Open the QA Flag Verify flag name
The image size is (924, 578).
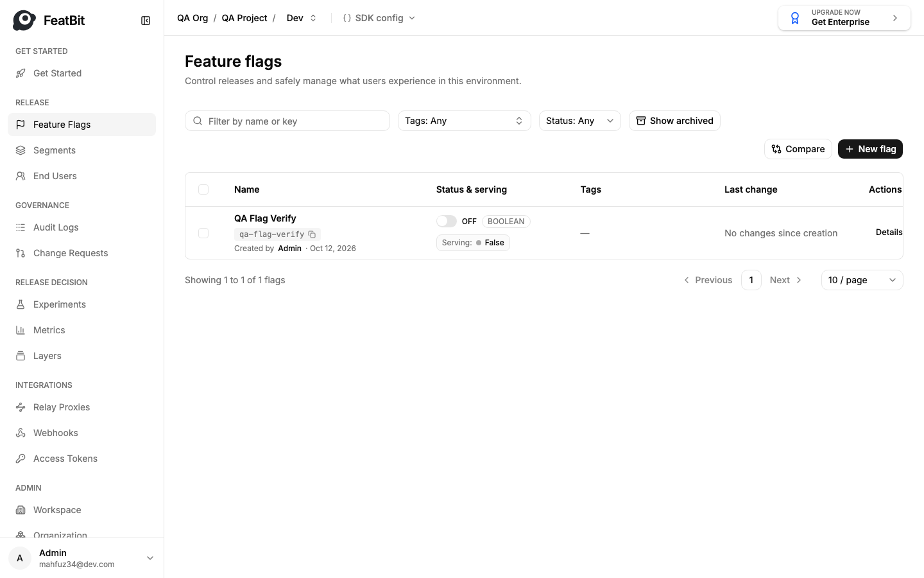(x=265, y=218)
